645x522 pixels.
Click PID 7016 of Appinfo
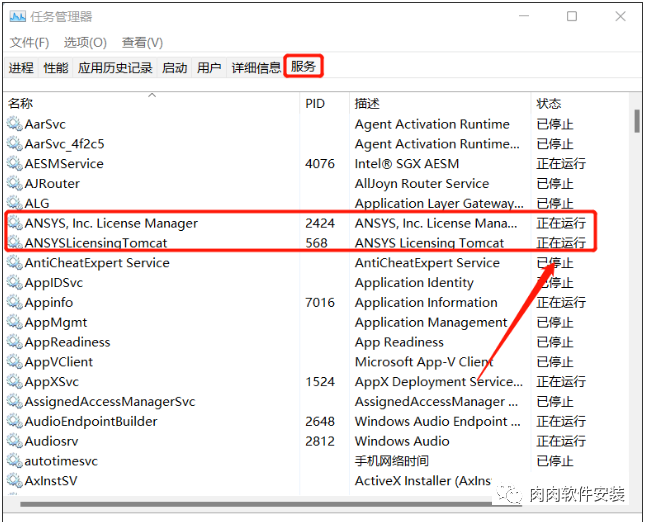(x=320, y=302)
